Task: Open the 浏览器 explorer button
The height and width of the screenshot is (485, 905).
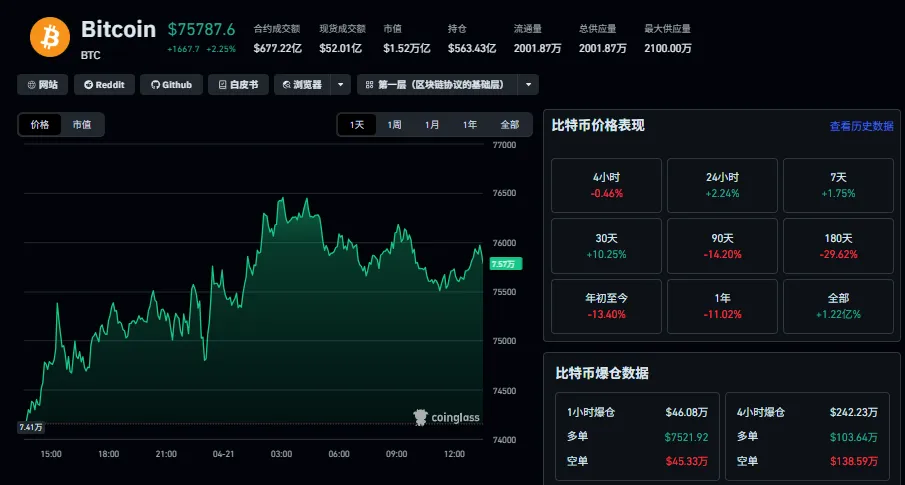Action: (x=302, y=85)
